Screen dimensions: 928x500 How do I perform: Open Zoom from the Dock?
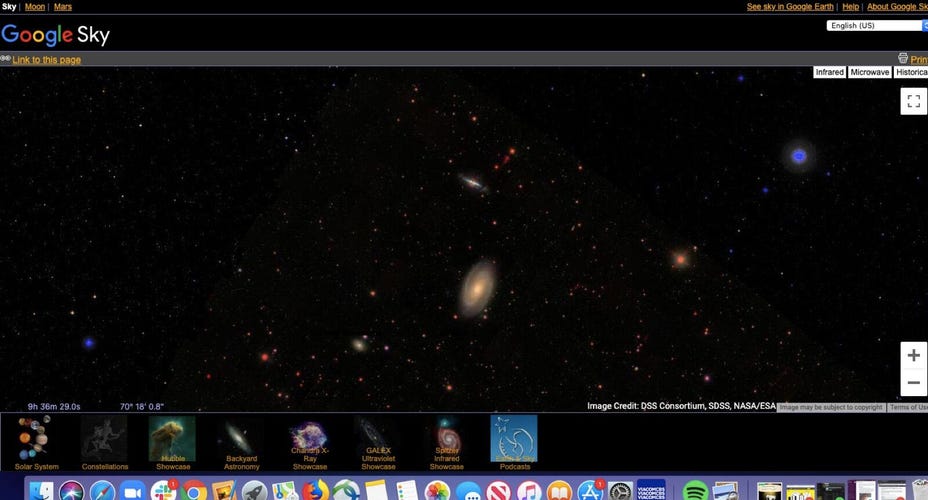click(133, 491)
